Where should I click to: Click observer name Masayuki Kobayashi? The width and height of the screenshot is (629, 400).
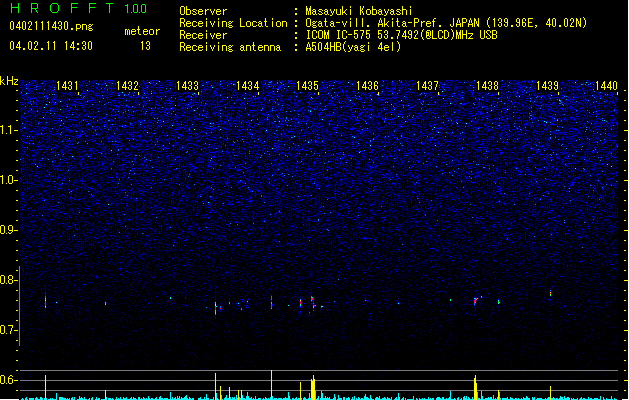[359, 11]
